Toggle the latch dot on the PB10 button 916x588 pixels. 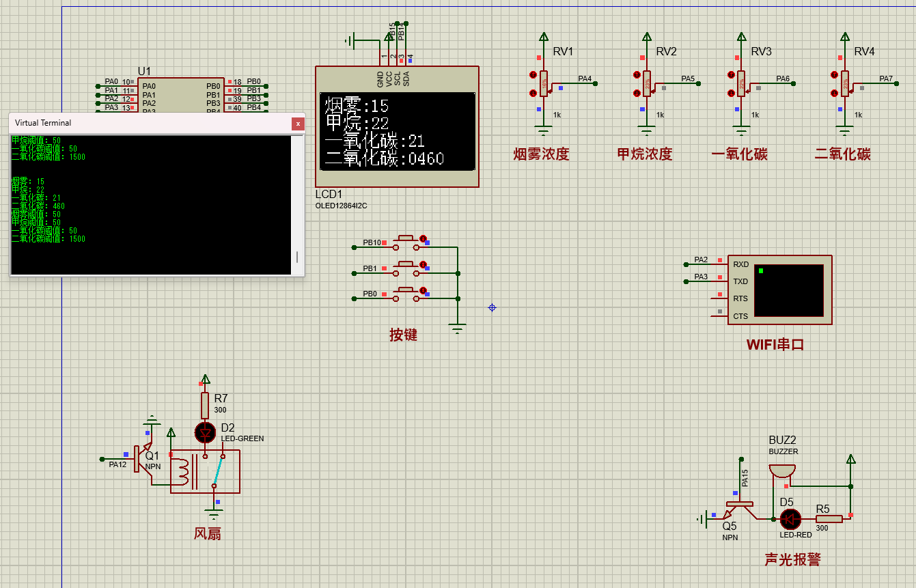click(x=423, y=238)
